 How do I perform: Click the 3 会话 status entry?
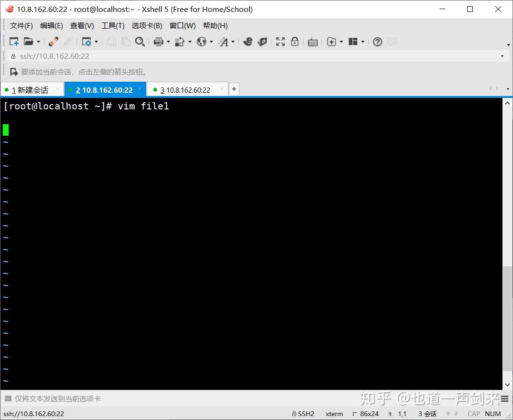point(427,414)
